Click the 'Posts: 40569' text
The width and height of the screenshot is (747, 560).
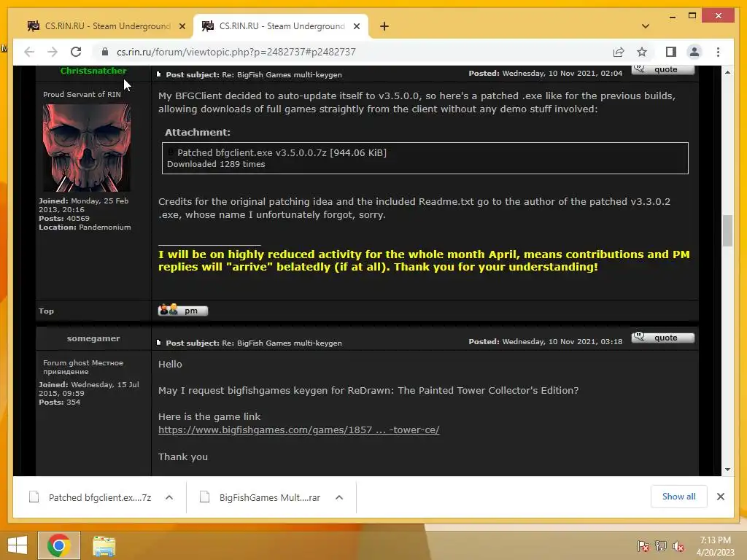coord(64,219)
